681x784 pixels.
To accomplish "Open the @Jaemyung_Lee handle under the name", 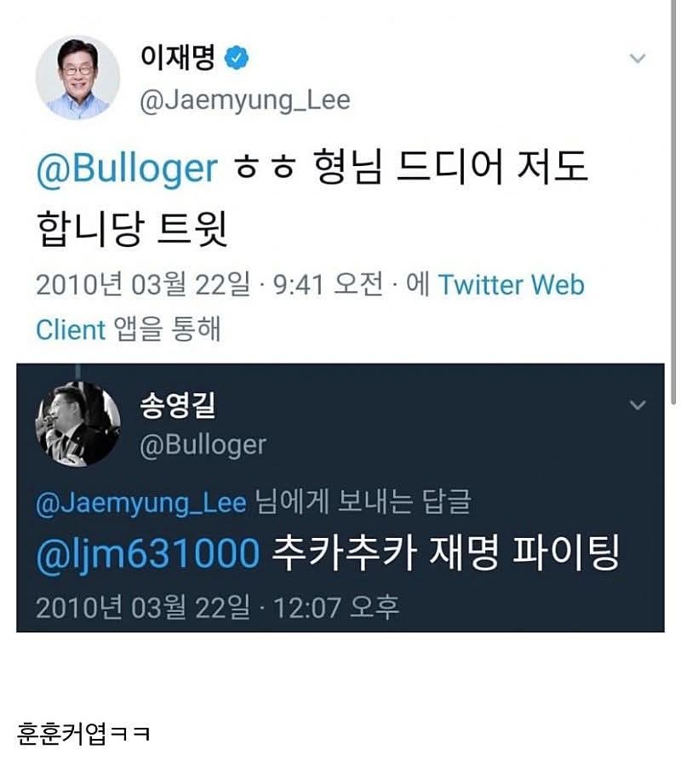I will (x=244, y=100).
